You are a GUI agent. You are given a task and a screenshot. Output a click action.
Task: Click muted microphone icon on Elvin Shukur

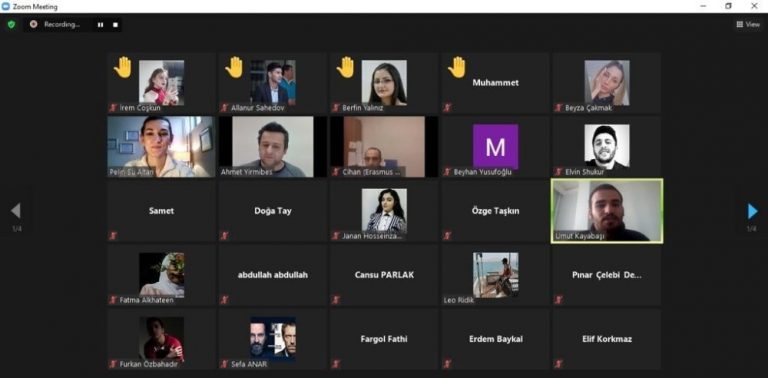tap(558, 172)
